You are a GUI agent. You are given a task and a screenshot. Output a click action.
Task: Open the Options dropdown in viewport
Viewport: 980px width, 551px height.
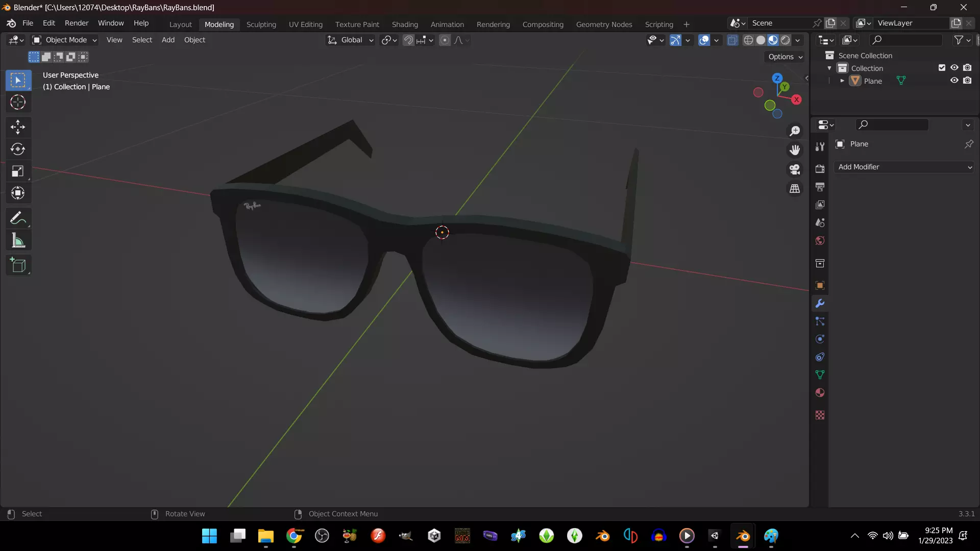786,57
